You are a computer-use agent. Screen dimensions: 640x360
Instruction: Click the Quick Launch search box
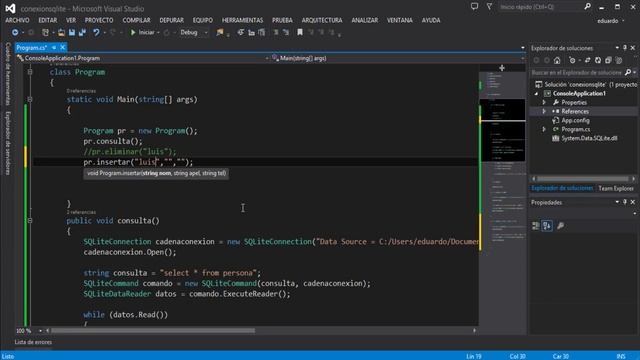point(545,7)
